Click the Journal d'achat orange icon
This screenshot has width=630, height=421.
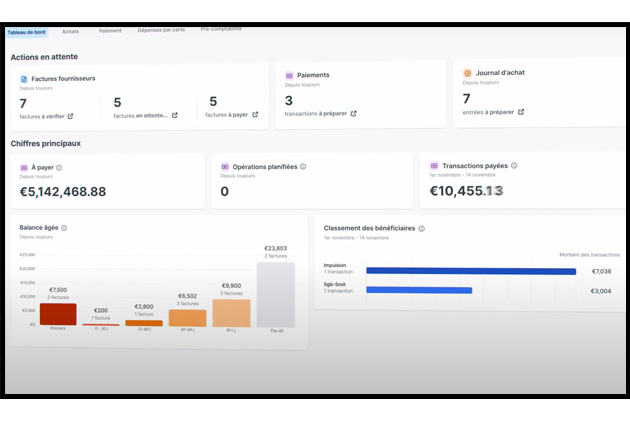[x=468, y=73]
